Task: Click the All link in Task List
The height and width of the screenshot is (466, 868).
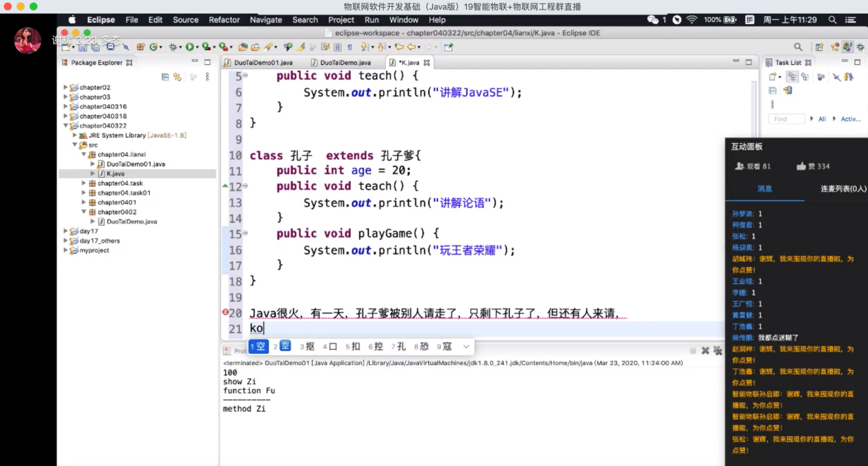Action: pos(822,119)
